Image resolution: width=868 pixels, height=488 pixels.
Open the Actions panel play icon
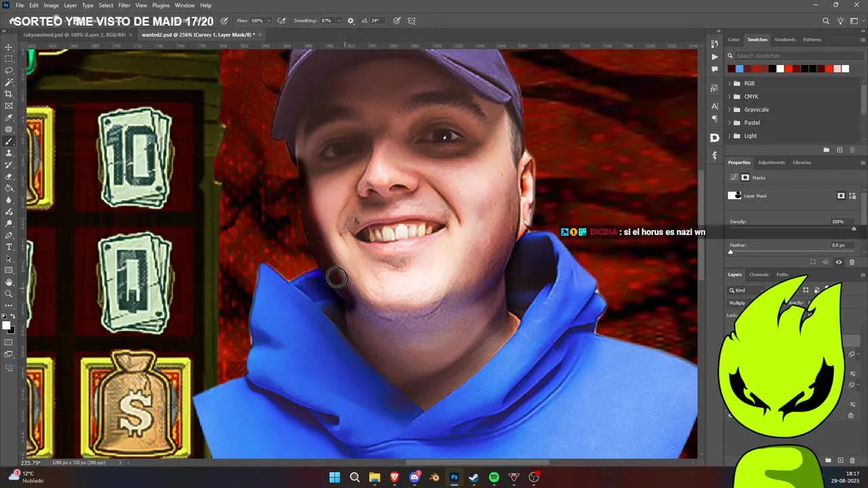(x=714, y=57)
